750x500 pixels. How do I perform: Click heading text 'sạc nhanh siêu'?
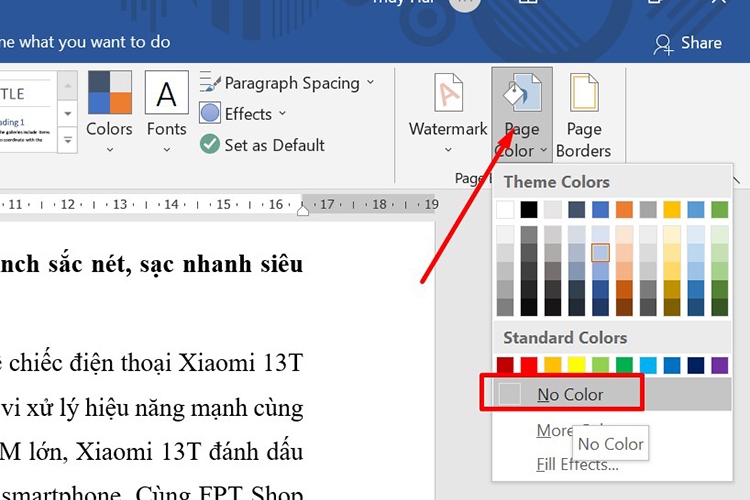point(221,264)
